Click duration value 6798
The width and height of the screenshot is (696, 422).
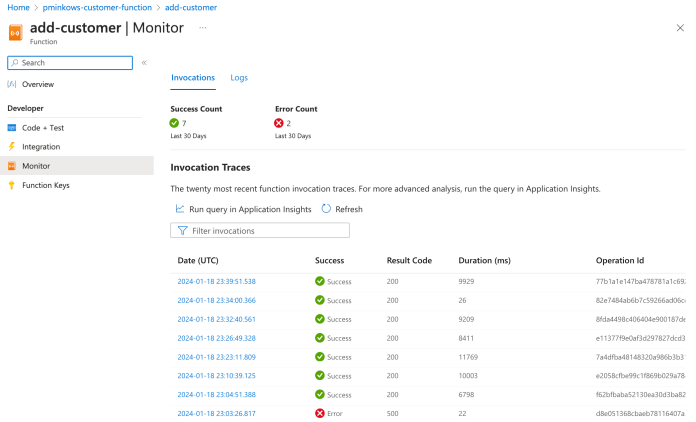466,394
